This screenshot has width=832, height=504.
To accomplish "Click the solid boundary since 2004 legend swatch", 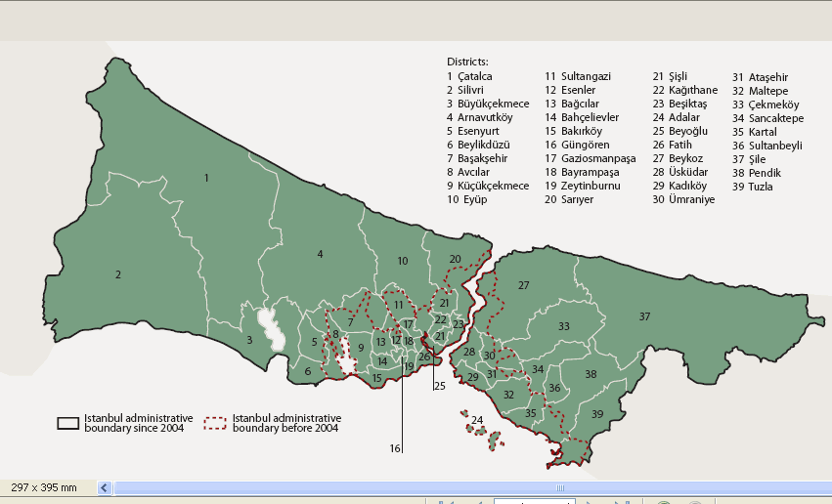I will click(67, 423).
